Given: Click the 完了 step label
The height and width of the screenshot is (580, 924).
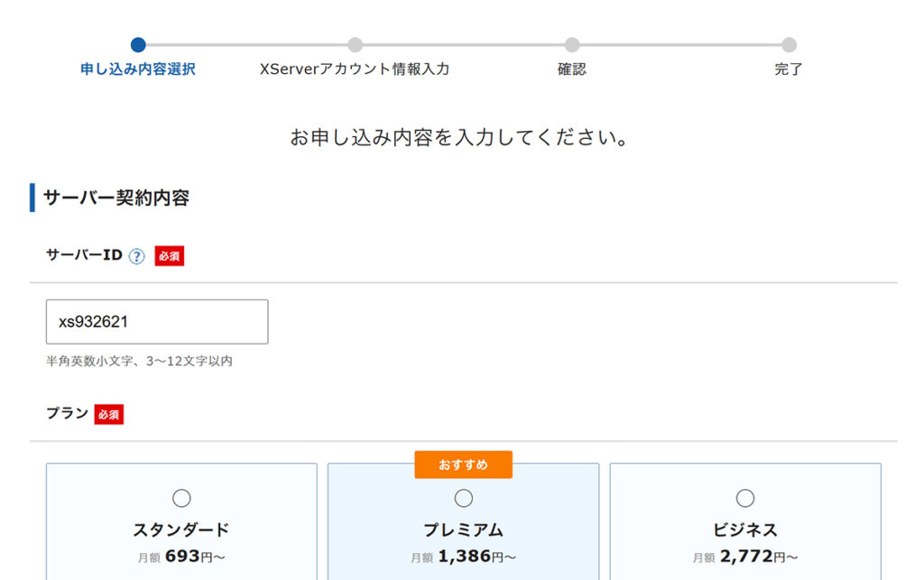Looking at the screenshot, I should pyautogui.click(x=789, y=69).
